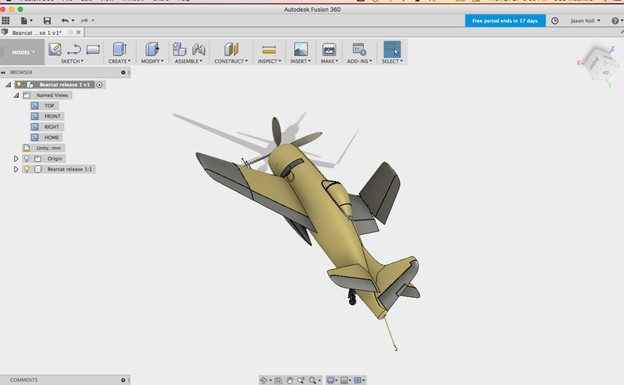This screenshot has width=624, height=385.
Task: Save the document with the disk icon
Action: [x=47, y=21]
